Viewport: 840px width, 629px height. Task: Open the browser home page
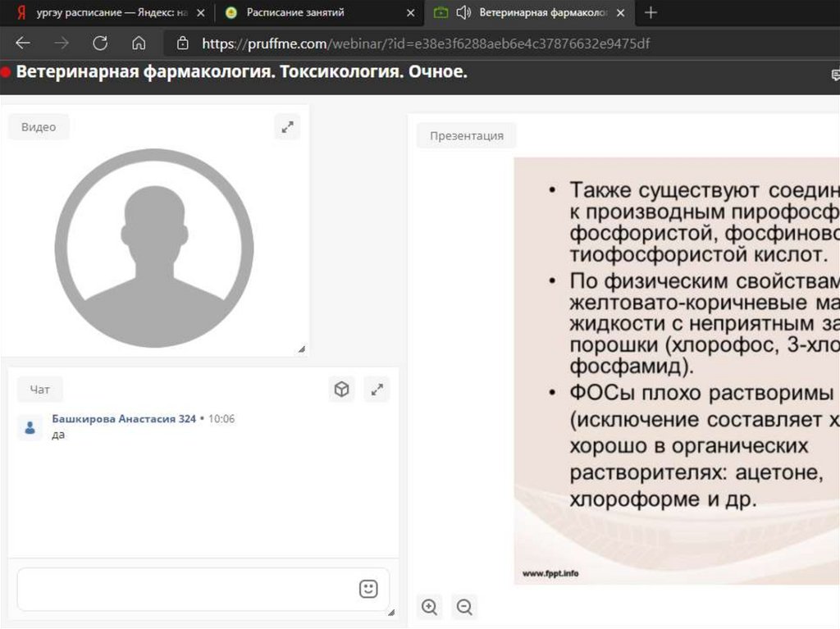[x=139, y=43]
